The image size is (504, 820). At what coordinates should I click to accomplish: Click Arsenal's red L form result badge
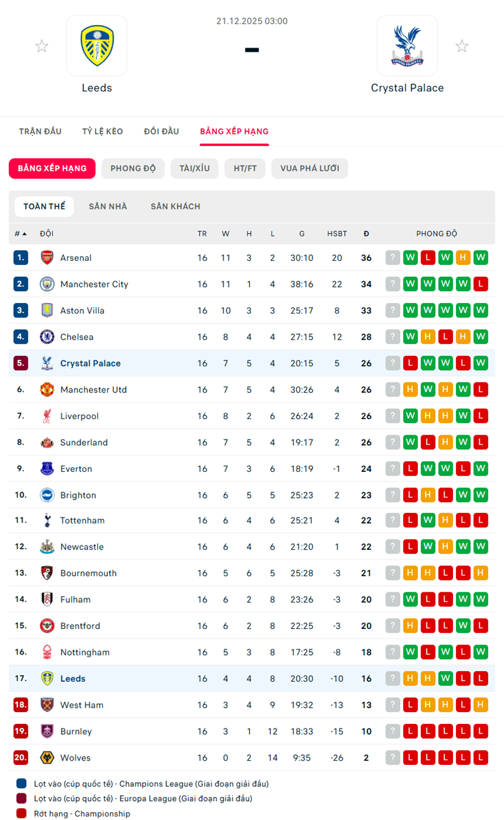point(428,258)
